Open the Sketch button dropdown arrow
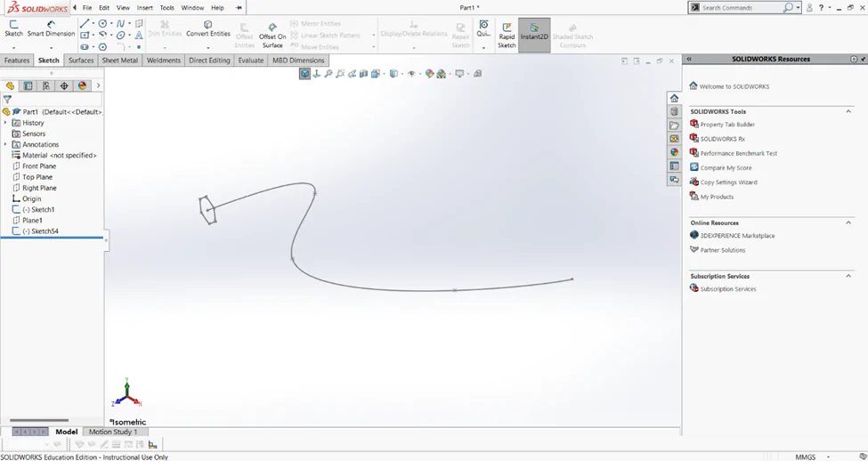This screenshot has height=461, width=868. click(x=14, y=47)
